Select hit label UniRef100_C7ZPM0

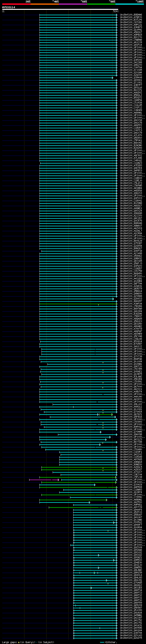click(x=131, y=497)
